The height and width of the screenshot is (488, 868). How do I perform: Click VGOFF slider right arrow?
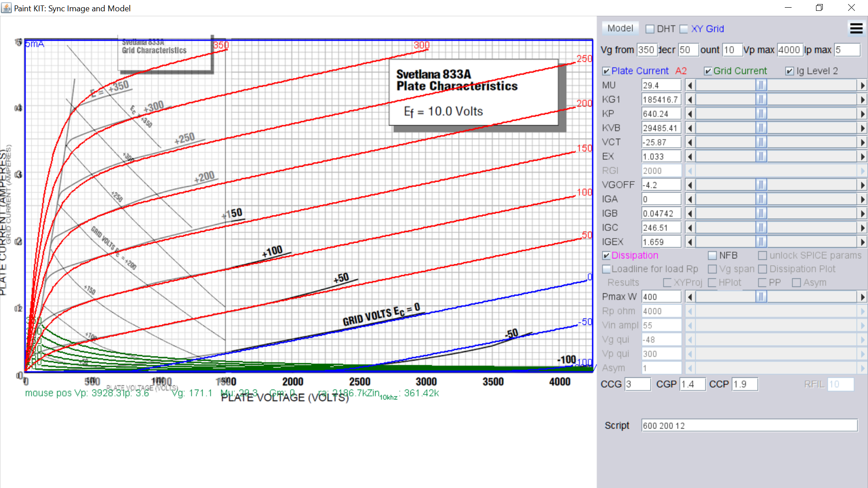[862, 185]
